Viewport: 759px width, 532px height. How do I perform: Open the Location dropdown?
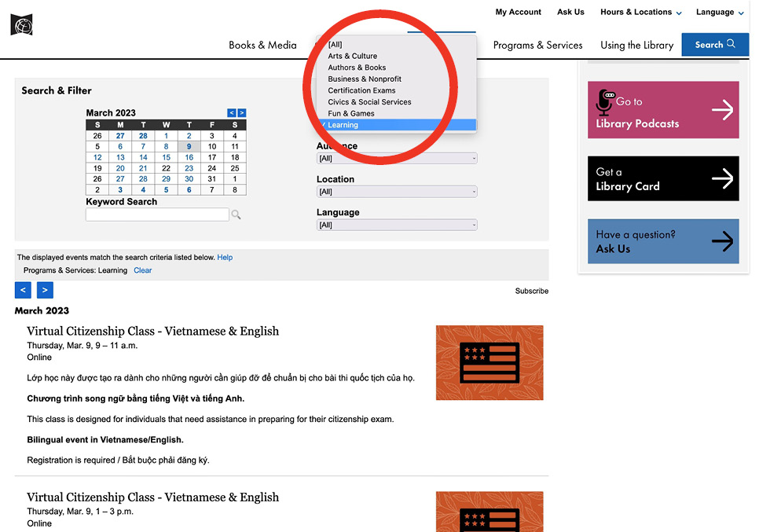coord(396,191)
